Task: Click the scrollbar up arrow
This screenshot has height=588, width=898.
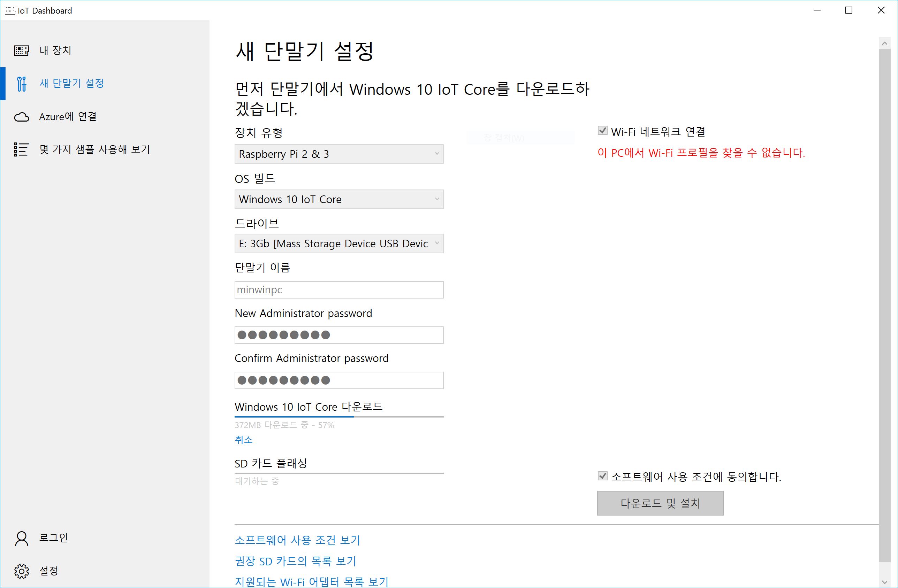Action: [x=884, y=43]
